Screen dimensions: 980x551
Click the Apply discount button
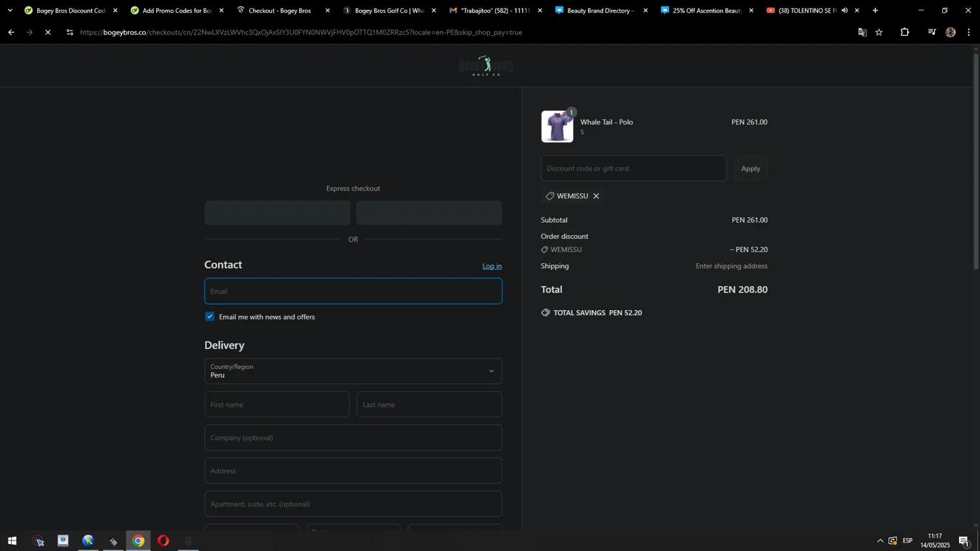click(x=751, y=168)
